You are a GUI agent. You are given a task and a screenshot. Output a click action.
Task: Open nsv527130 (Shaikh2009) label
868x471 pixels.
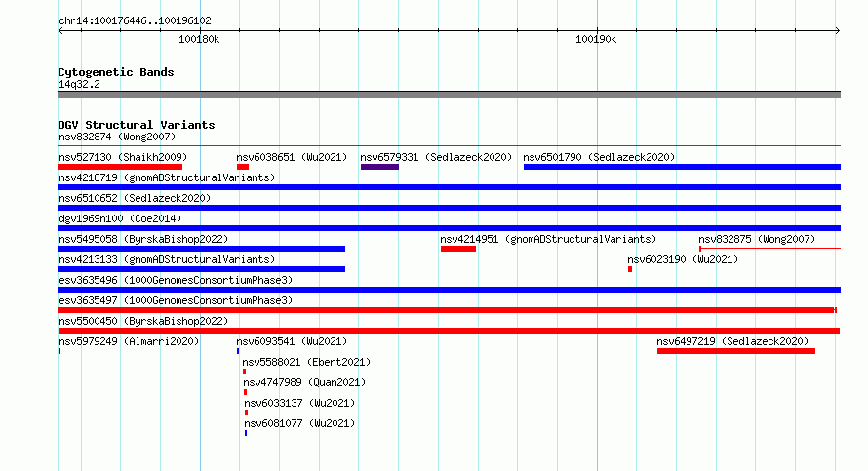pos(123,157)
